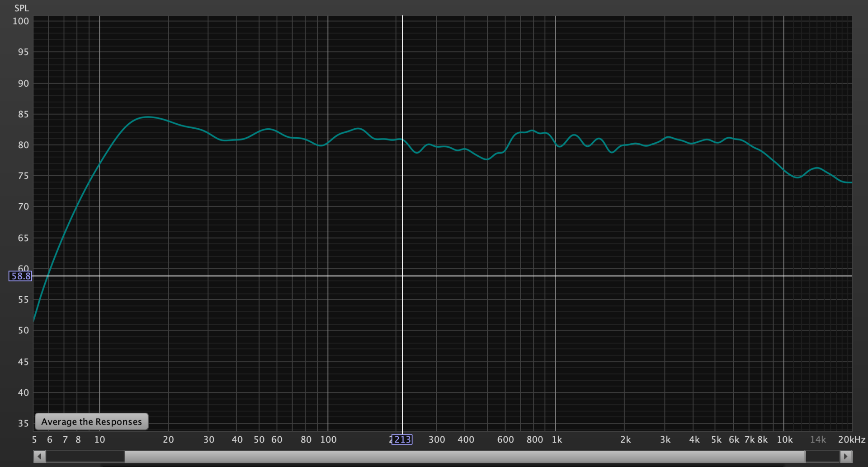868x467 pixels.
Task: Click the 300 frequency axis label
Action: click(437, 439)
